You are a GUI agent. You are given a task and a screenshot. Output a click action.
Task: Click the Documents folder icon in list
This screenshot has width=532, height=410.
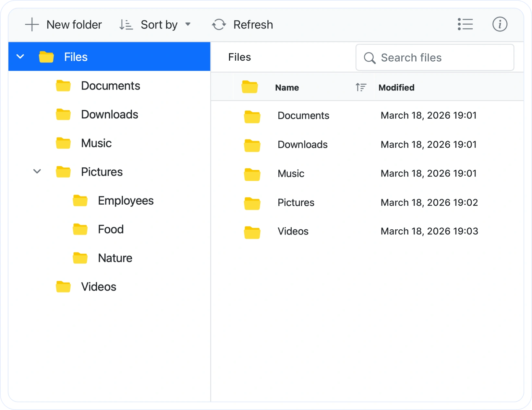click(252, 117)
